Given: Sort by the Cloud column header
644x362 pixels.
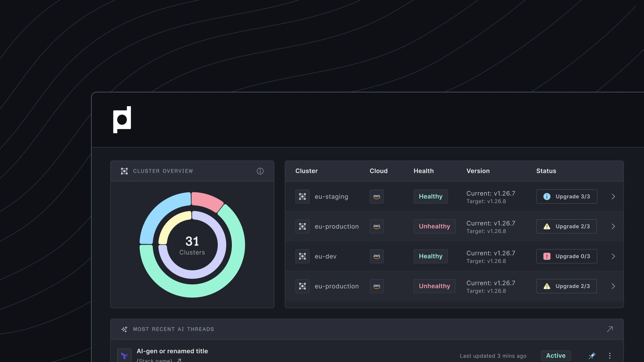Looking at the screenshot, I should (x=379, y=171).
